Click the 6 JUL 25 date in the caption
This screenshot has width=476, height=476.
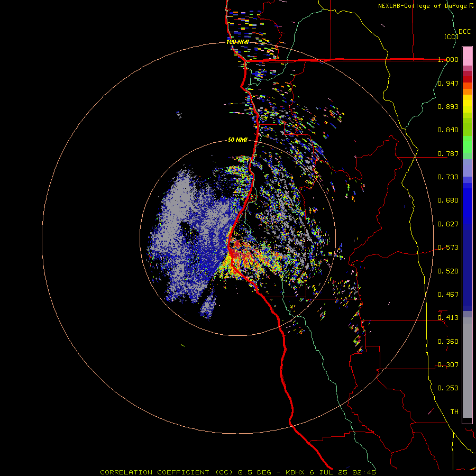328,472
